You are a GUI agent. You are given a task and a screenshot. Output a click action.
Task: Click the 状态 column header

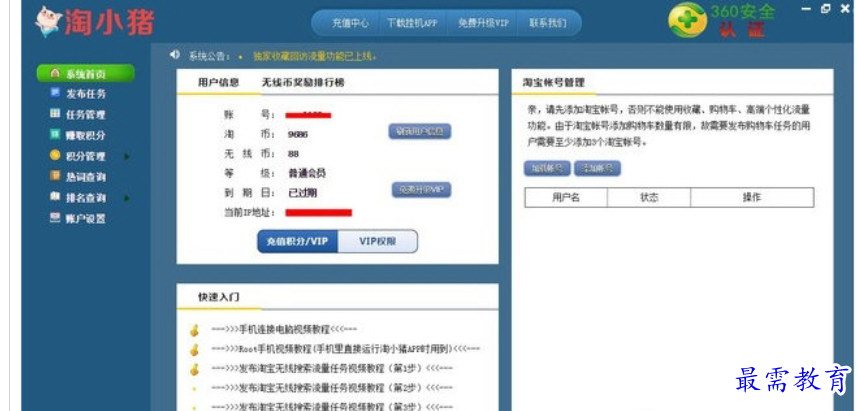click(649, 198)
